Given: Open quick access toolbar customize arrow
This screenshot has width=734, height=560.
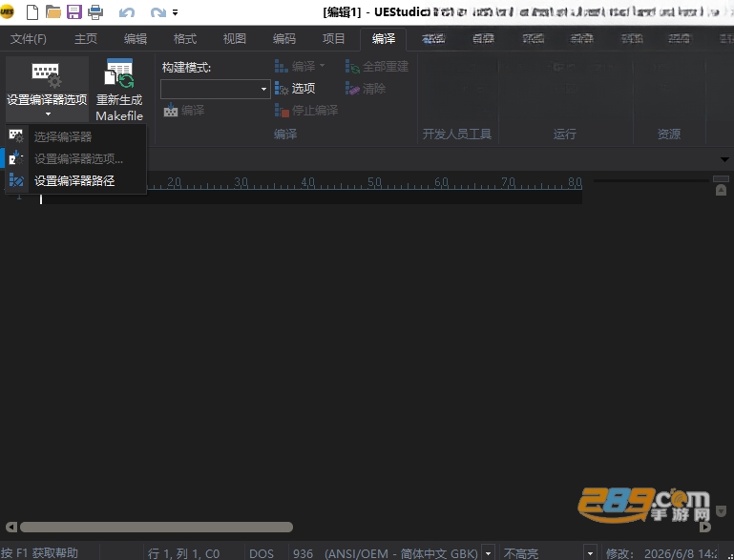Looking at the screenshot, I should tap(175, 12).
